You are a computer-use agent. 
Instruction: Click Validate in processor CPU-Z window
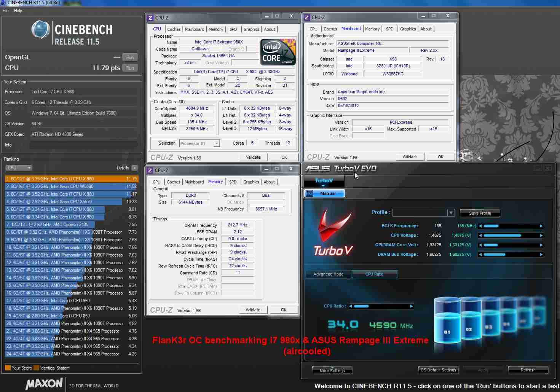click(254, 157)
